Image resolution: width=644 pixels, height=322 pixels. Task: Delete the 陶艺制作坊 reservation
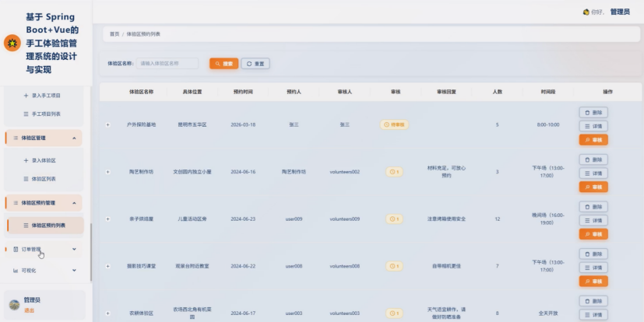(x=593, y=159)
